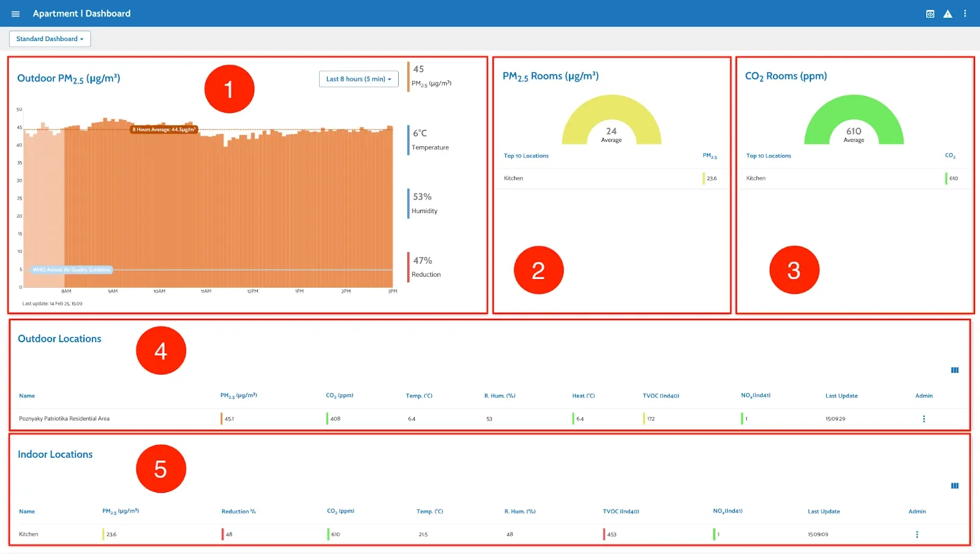The image size is (980, 554).
Task: Open the header three-dot more options menu
Action: click(965, 13)
